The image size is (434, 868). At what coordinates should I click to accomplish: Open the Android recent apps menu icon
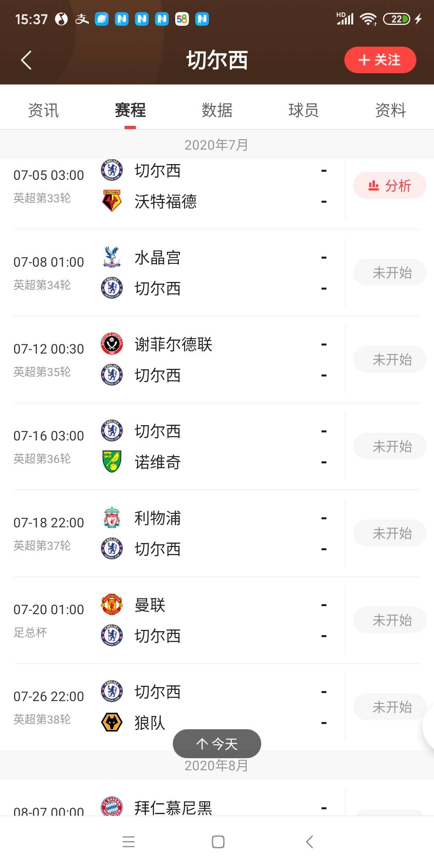pos(129,842)
